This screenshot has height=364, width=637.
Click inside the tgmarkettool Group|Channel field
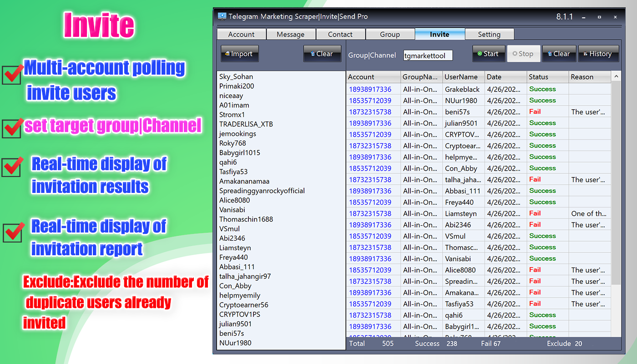pyautogui.click(x=428, y=55)
